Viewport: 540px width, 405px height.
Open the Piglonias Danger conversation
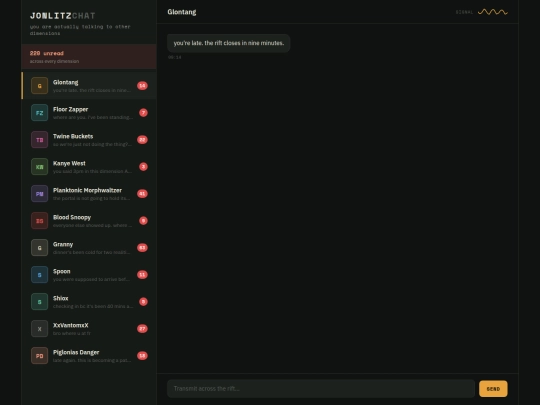pyautogui.click(x=89, y=356)
